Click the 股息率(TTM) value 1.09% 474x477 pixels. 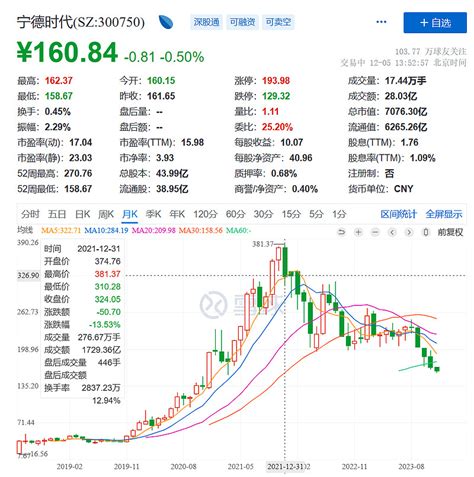tap(423, 158)
